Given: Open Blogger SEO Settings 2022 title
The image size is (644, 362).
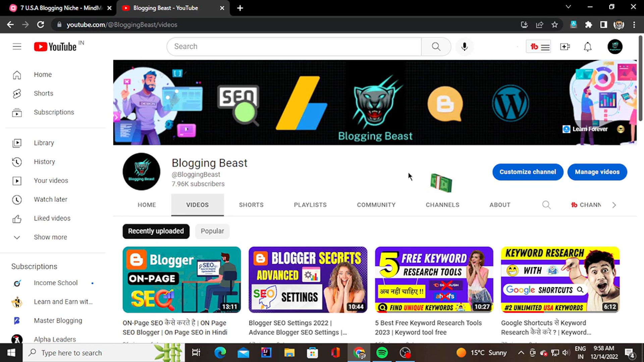Looking at the screenshot, I should coord(298,327).
